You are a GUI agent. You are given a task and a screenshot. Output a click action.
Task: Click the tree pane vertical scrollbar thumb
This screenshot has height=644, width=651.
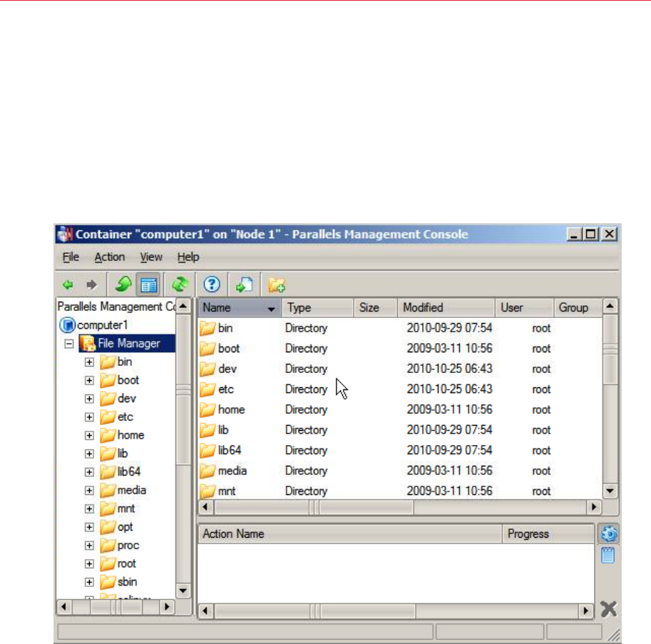183,389
